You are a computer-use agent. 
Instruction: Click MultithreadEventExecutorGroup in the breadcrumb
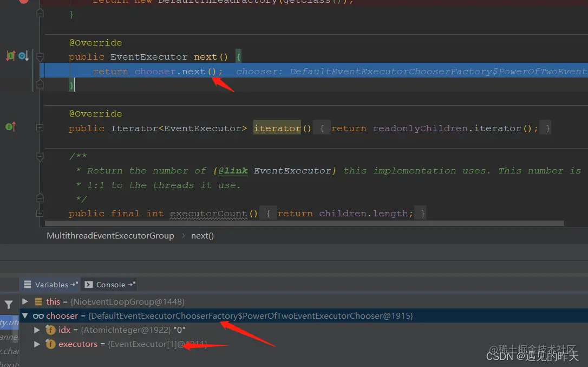coord(110,235)
